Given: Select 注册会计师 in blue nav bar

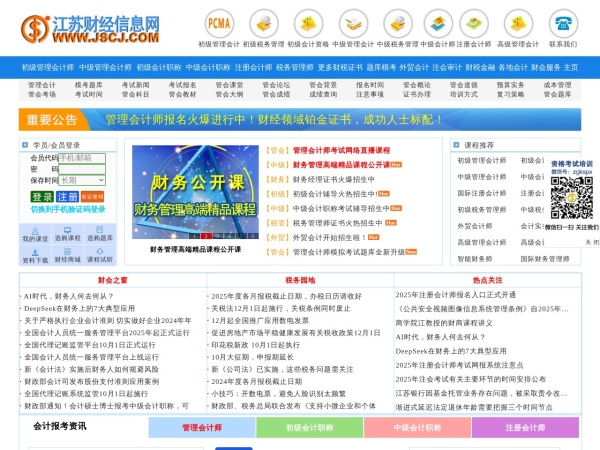Looking at the screenshot, I should [253, 67].
